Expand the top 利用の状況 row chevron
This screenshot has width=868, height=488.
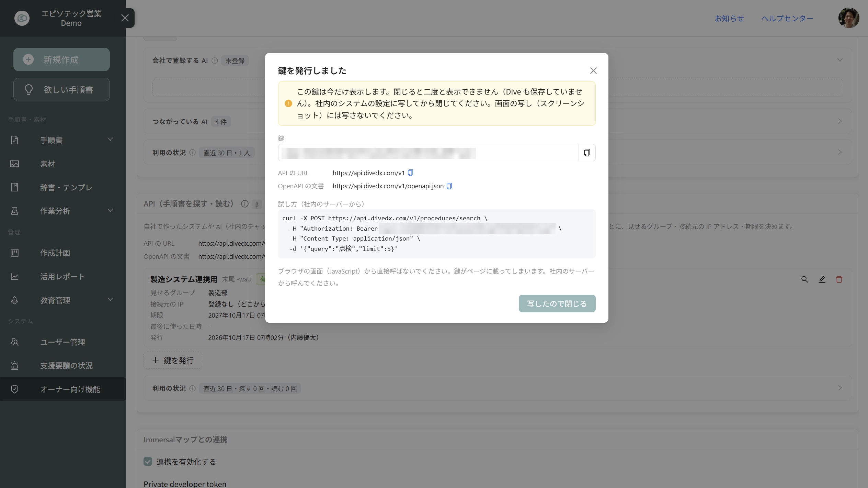coord(840,152)
